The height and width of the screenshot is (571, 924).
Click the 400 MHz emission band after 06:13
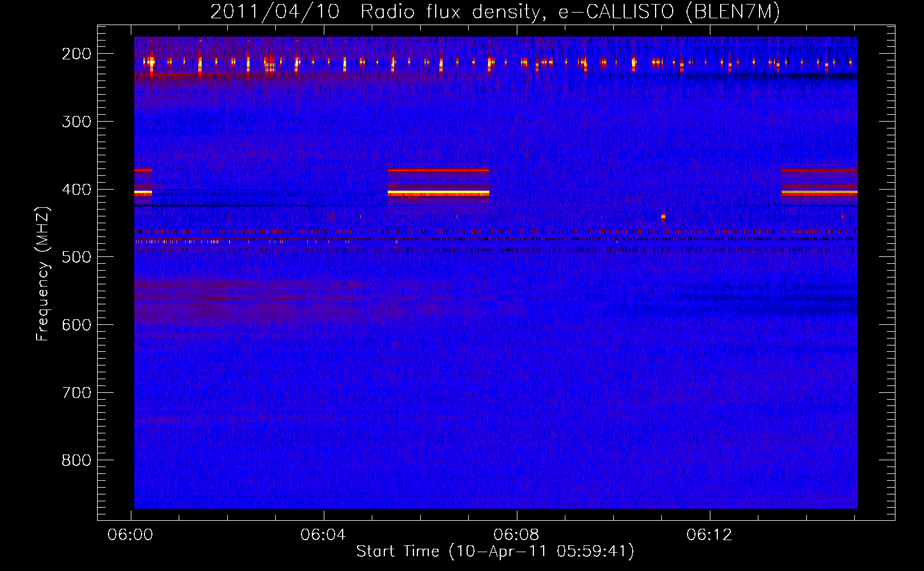[x=819, y=193]
